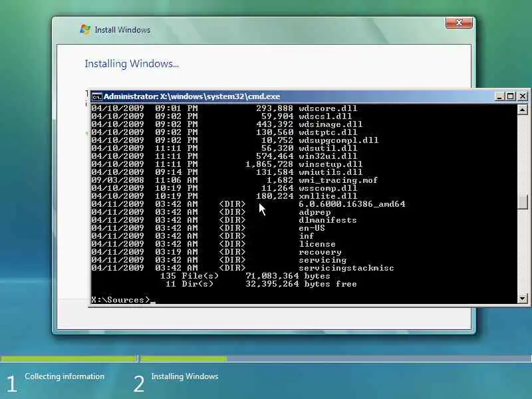Click the X:\Sources> command prompt

[120, 300]
